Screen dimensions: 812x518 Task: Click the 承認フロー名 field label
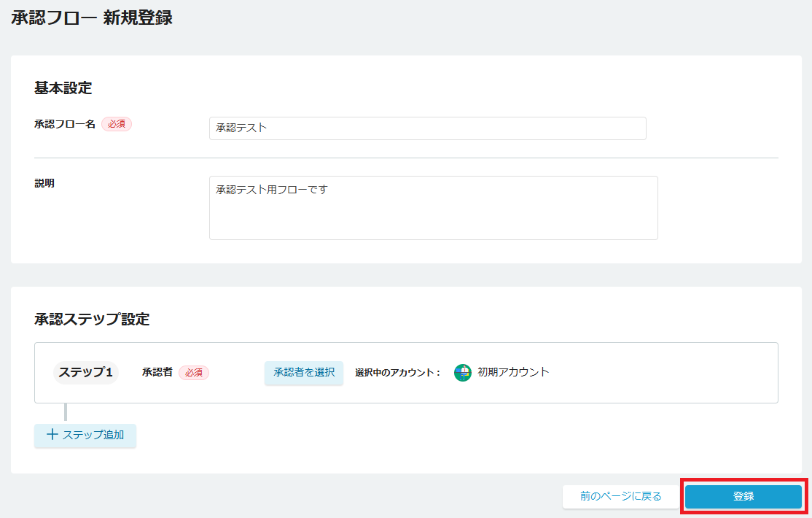point(65,124)
